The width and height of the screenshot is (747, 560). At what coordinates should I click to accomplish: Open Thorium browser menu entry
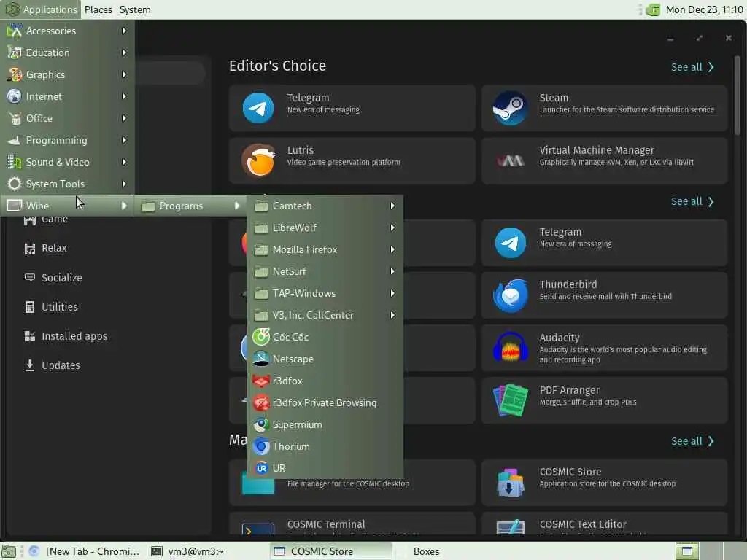click(x=325, y=447)
